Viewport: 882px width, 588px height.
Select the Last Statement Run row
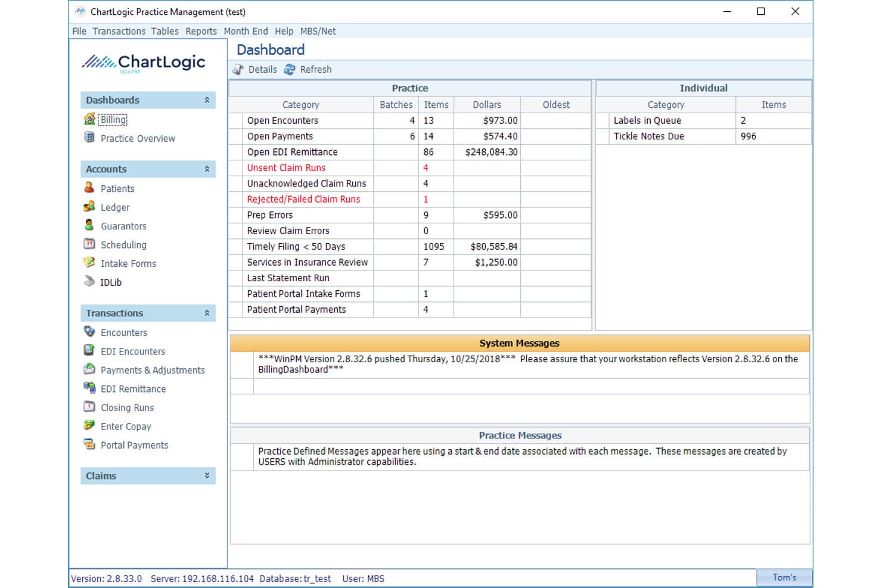click(410, 278)
